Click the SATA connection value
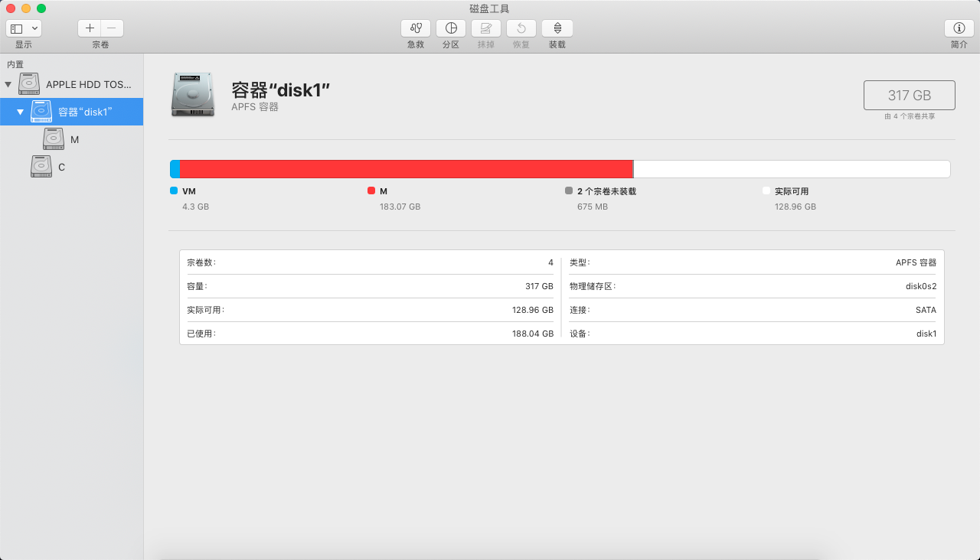 click(925, 310)
